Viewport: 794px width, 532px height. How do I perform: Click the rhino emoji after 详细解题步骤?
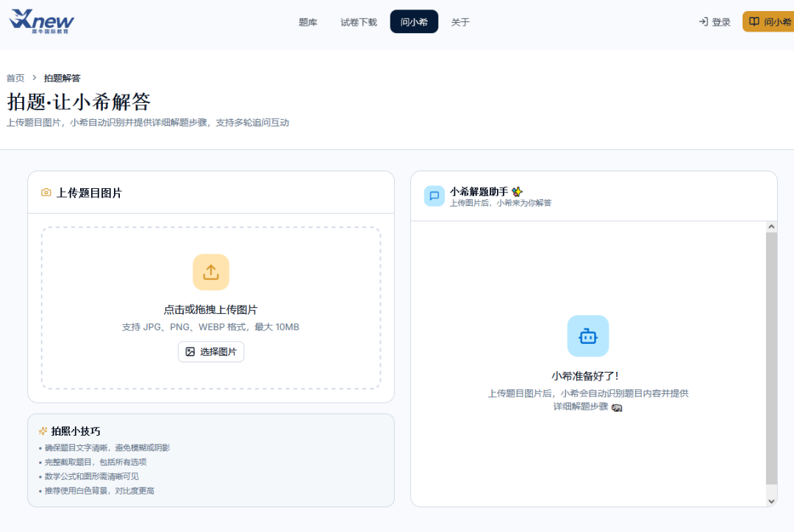pos(616,408)
